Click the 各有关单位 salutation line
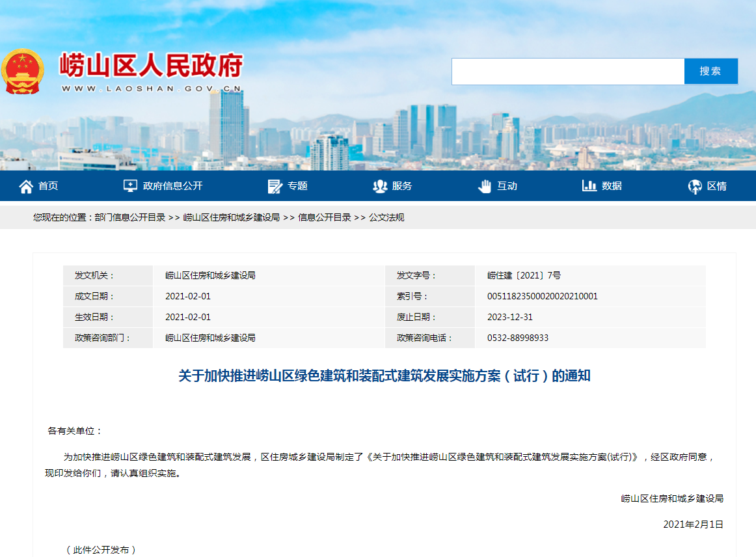The width and height of the screenshot is (756, 557). pyautogui.click(x=74, y=431)
